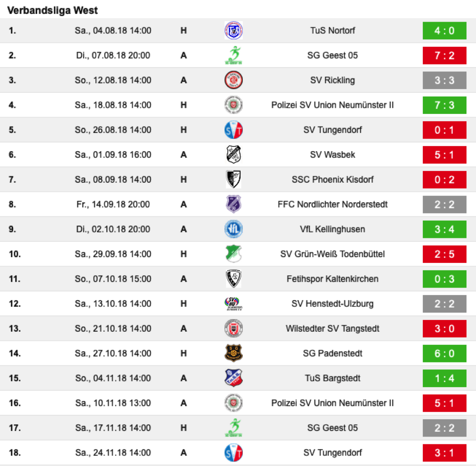Open the SV Grün-Weiß Todenbüttel logo
The image size is (476, 466).
[x=234, y=254]
